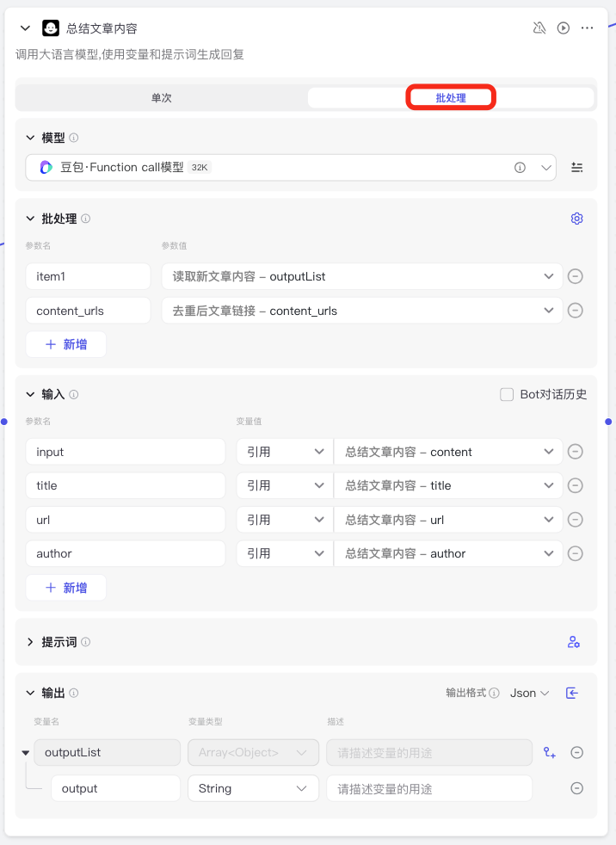Remove the content_urls batch parameter row
This screenshot has height=845, width=616.
(x=576, y=311)
